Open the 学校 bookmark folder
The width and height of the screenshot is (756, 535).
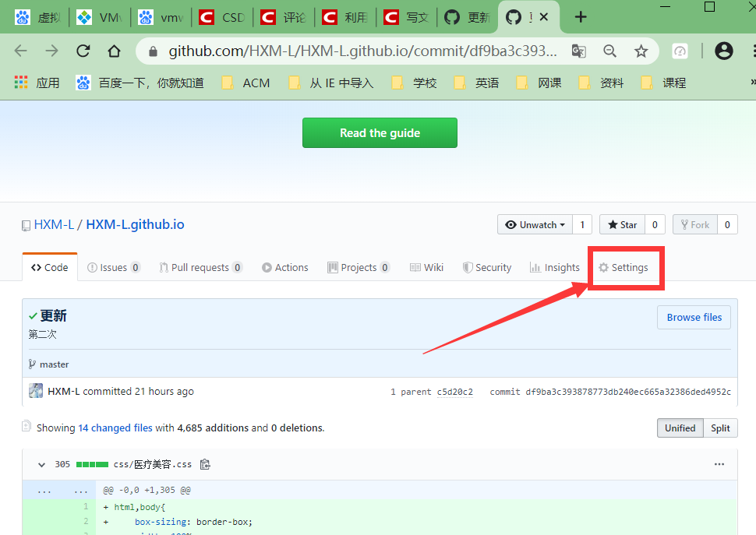(x=414, y=83)
